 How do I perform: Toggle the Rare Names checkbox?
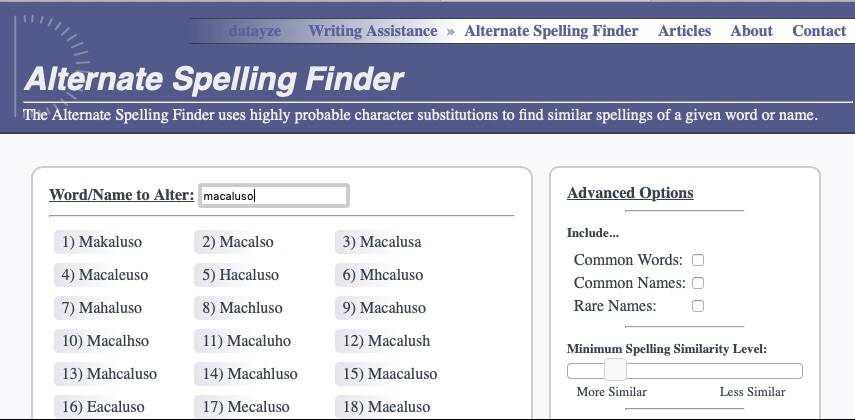pos(698,306)
